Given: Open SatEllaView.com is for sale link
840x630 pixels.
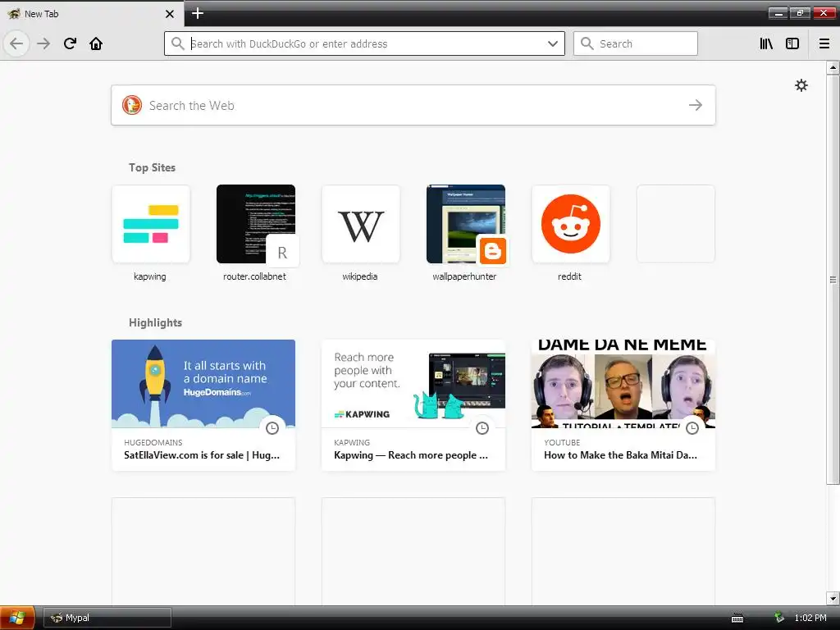Looking at the screenshot, I should (x=202, y=455).
